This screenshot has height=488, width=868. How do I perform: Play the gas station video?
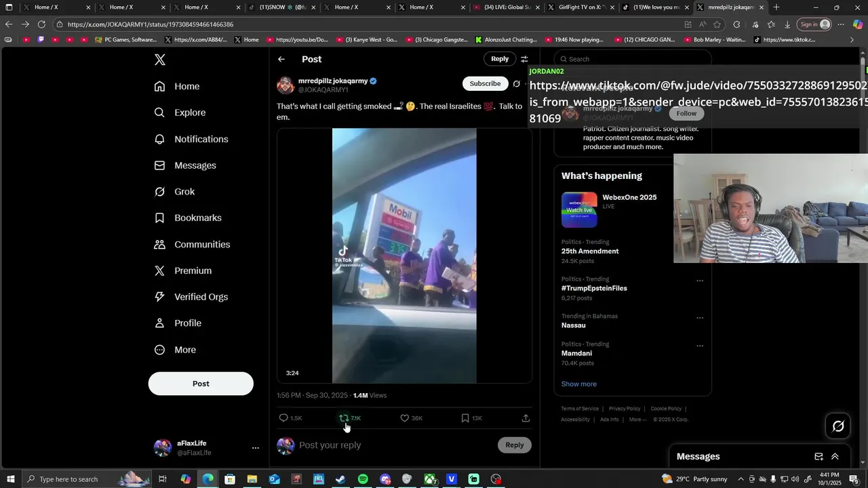pyautogui.click(x=404, y=256)
